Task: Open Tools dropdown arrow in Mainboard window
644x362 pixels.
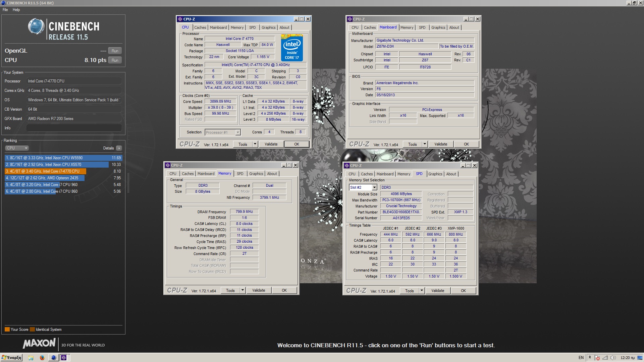Action: coord(425,144)
